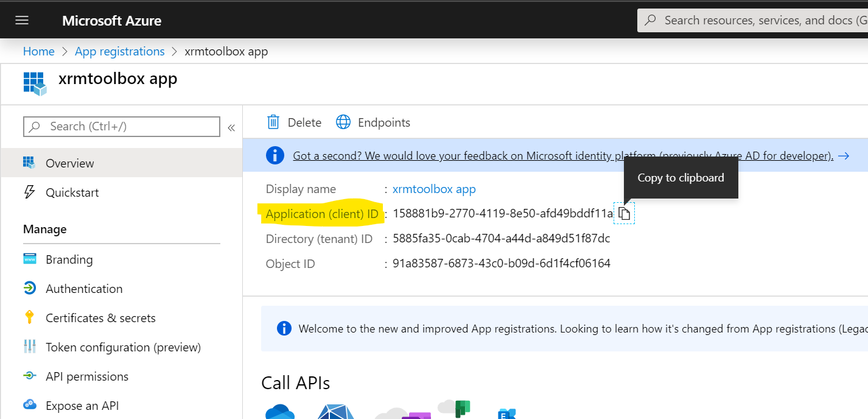Image resolution: width=868 pixels, height=419 pixels.
Task: Copy the Application ID using the clipboard icon
Action: tap(625, 213)
